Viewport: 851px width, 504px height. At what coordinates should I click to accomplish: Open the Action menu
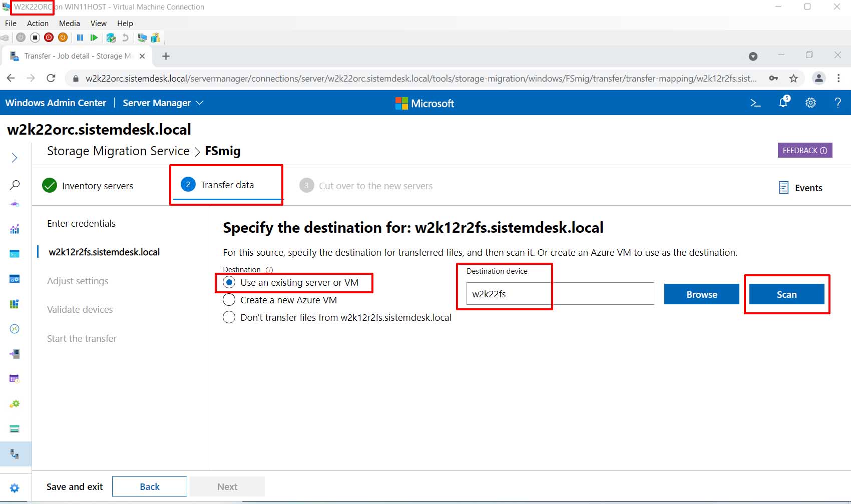click(38, 24)
